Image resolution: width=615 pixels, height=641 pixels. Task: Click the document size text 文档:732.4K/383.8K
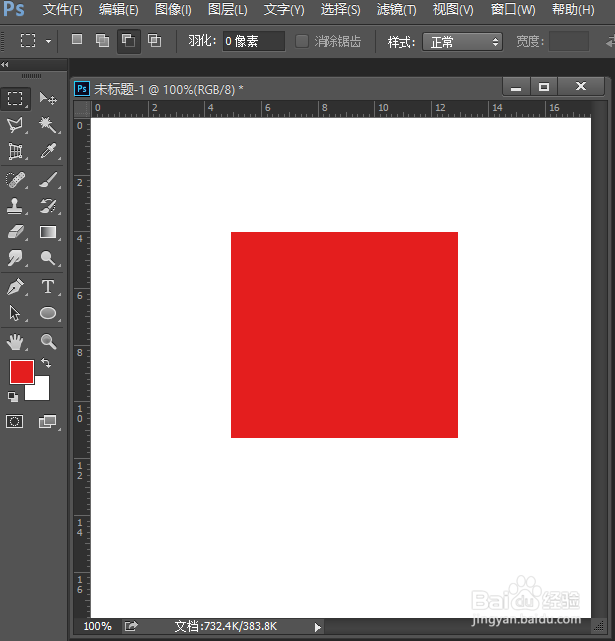click(x=226, y=626)
